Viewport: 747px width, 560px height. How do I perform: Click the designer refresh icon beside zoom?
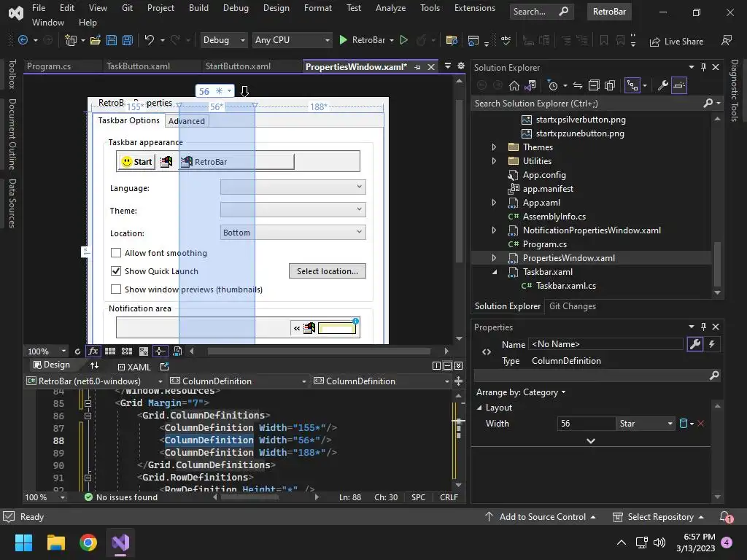click(77, 352)
